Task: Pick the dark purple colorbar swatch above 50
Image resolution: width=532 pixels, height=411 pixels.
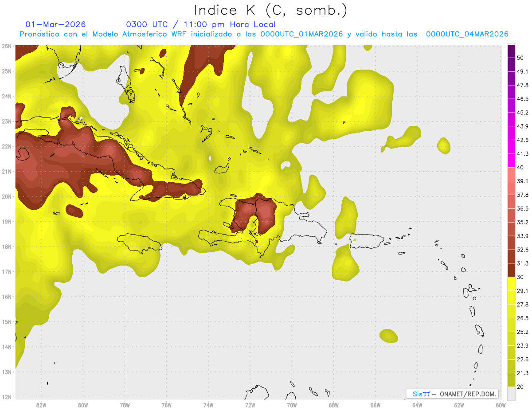Action: click(511, 51)
